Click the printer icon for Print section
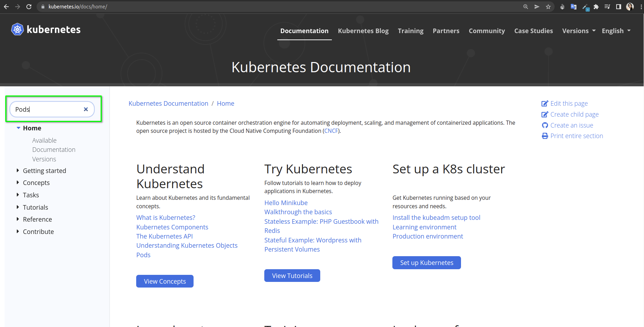The height and width of the screenshot is (327, 644). click(545, 136)
